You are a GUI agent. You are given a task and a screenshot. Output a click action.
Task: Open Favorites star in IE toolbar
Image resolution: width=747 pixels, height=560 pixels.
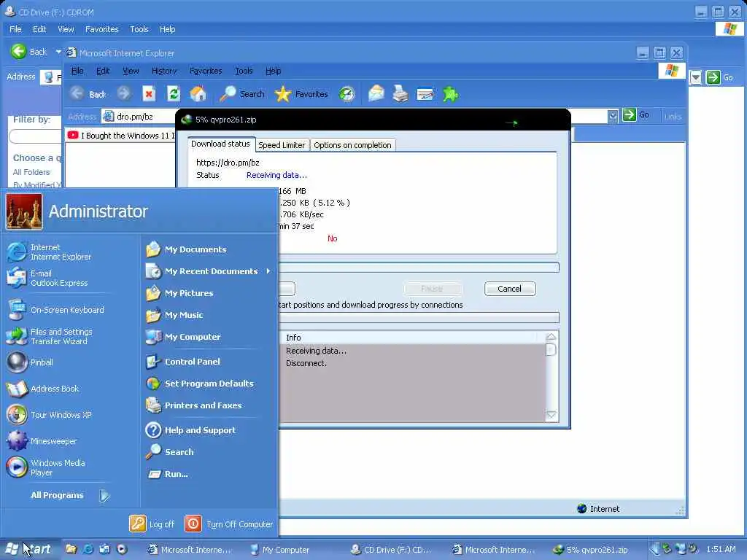tap(301, 94)
